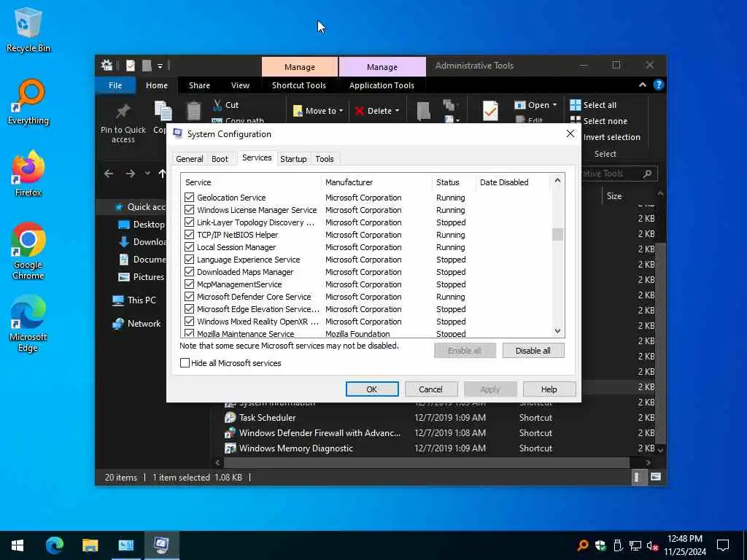Collapse the Explorer ribbon chevron

pos(642,85)
